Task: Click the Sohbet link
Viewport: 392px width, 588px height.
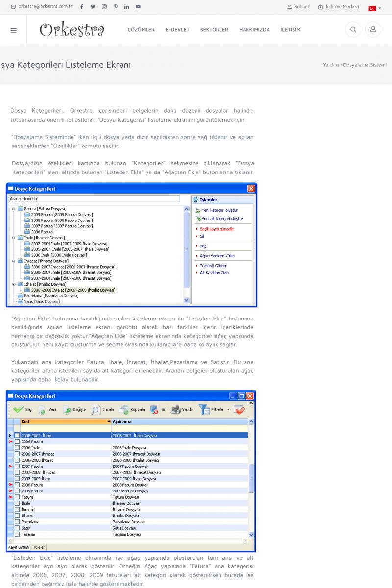Action: point(298,7)
